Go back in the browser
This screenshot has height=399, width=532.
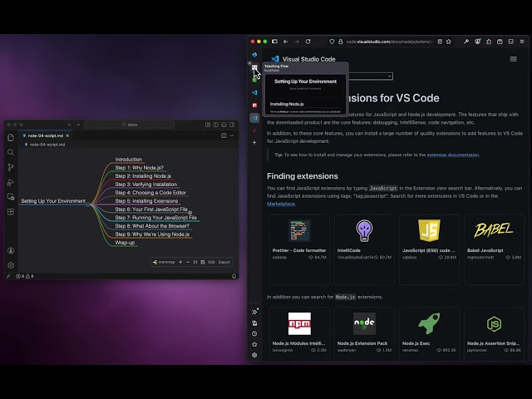tap(286, 42)
